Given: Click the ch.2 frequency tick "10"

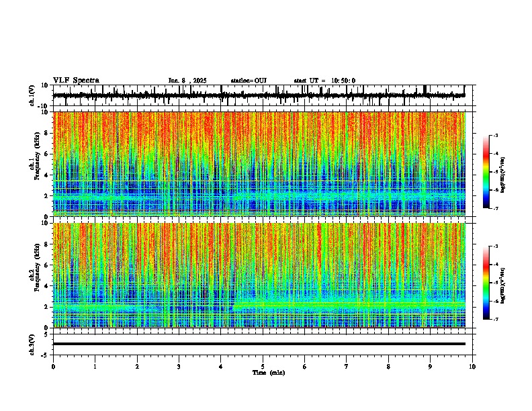Looking at the screenshot, I should (45, 223).
